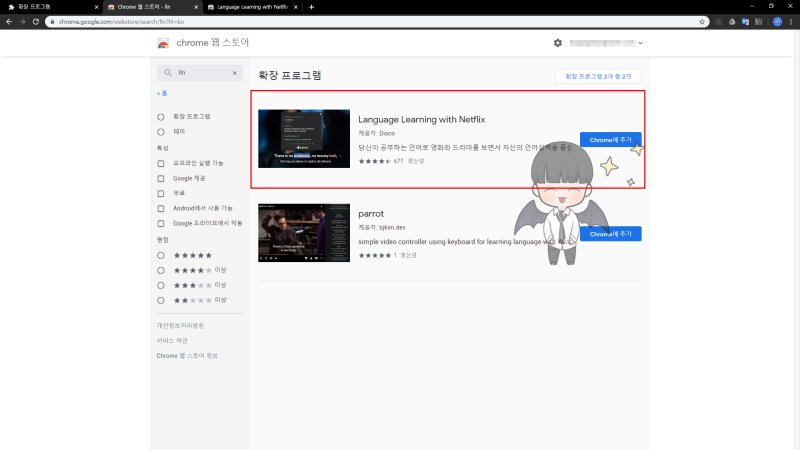
Task: Select the 확장 프로그램 radio button
Action: [161, 117]
